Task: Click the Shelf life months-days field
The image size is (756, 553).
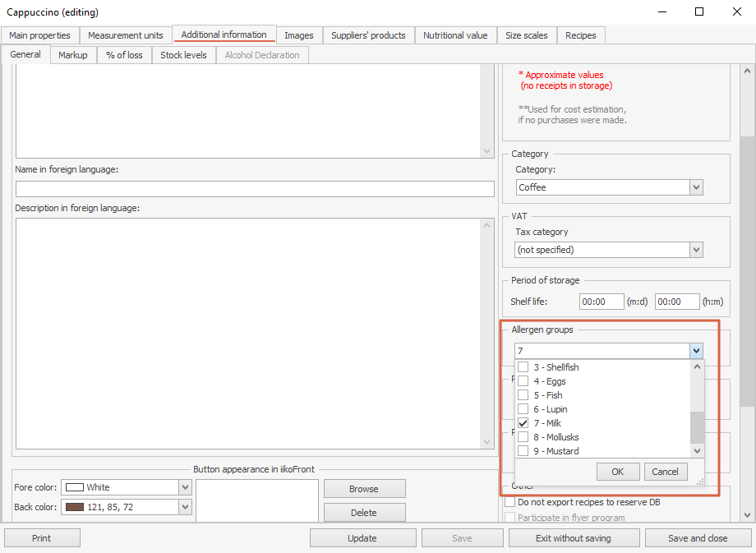Action: pos(601,302)
